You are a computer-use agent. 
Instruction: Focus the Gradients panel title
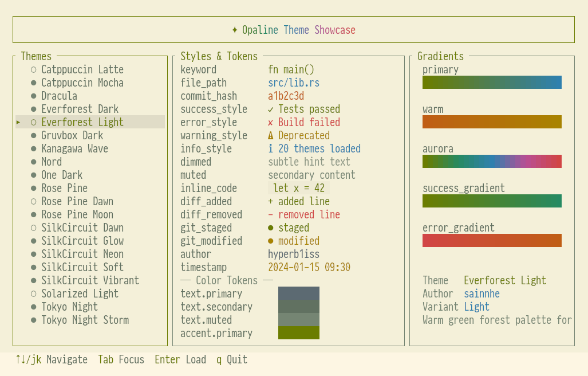pyautogui.click(x=441, y=56)
